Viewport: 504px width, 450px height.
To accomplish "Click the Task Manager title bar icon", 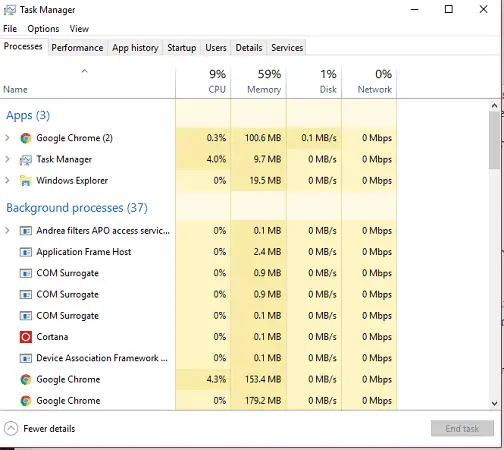I will 9,10.
